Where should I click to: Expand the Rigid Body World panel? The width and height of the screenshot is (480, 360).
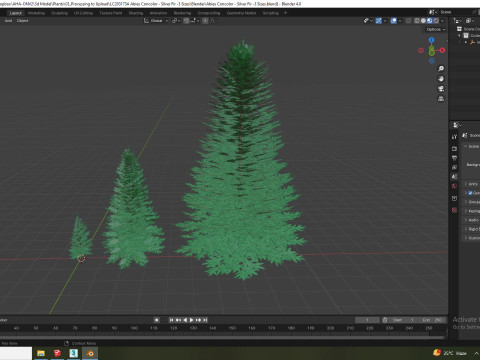pyautogui.click(x=466, y=229)
